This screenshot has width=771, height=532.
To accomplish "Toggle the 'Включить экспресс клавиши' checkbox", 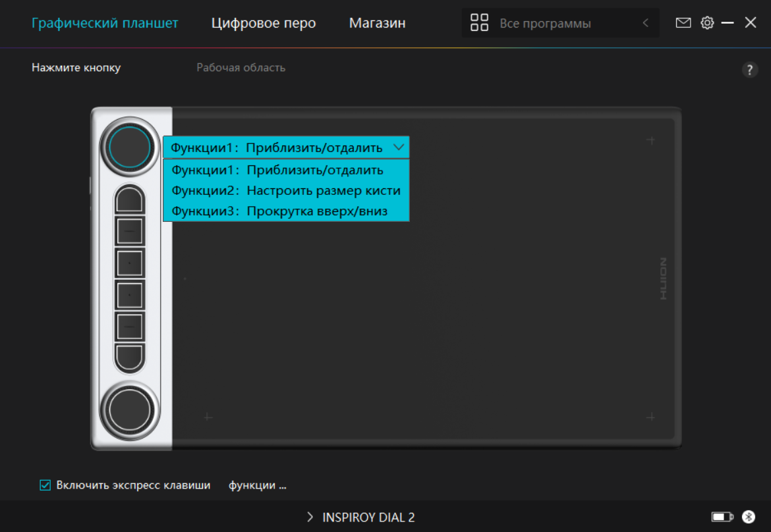I will tap(45, 485).
